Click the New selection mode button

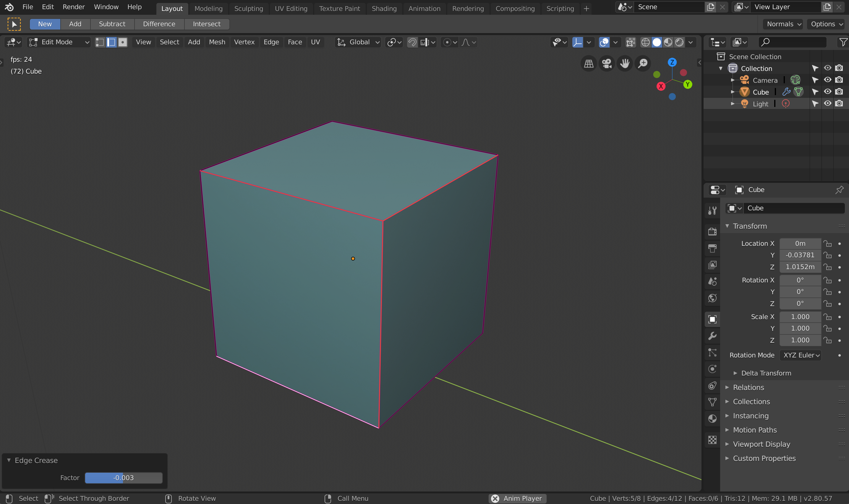(x=45, y=24)
